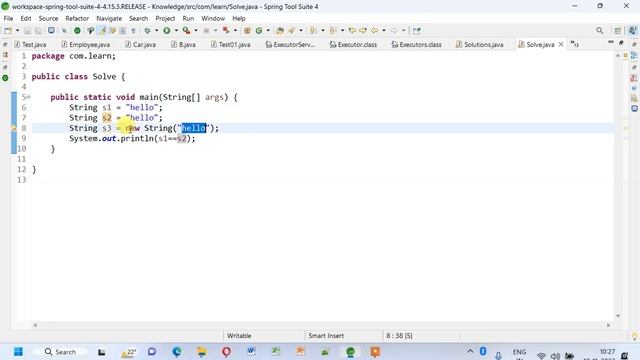Click the horizontal scrollbar right arrow

pyautogui.click(x=609, y=325)
